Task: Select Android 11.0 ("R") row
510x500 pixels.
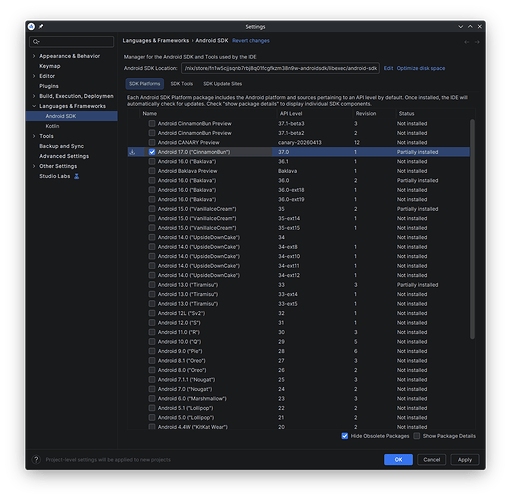Action: [x=299, y=332]
